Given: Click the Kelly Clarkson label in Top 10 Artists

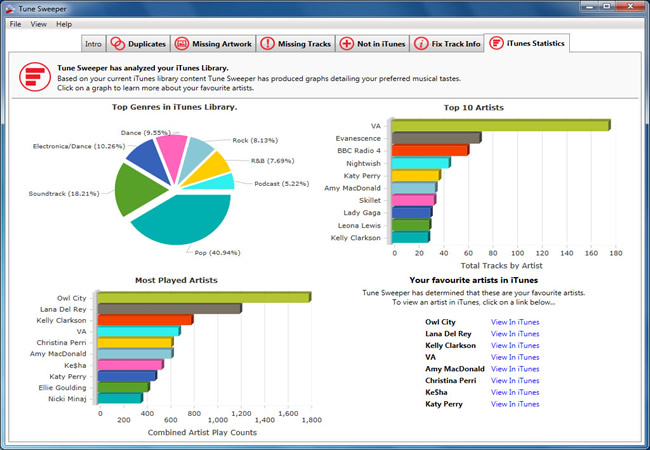Looking at the screenshot, I should [x=356, y=238].
